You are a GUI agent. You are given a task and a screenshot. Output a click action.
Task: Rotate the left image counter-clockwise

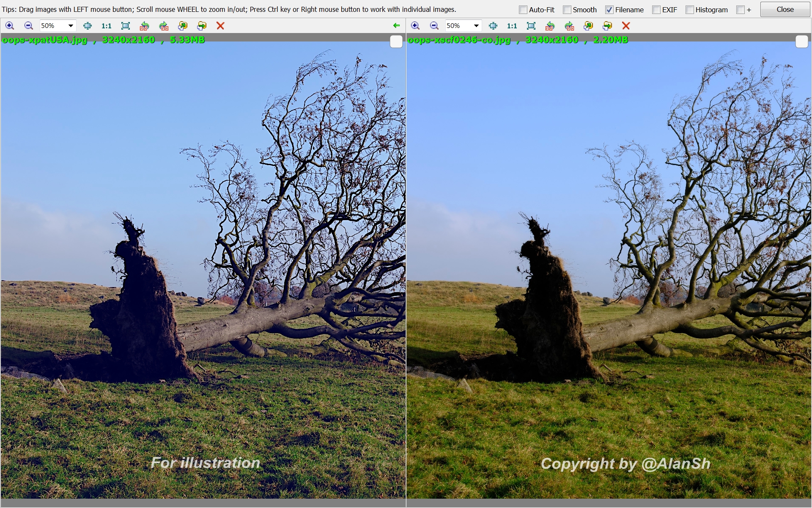coord(145,26)
